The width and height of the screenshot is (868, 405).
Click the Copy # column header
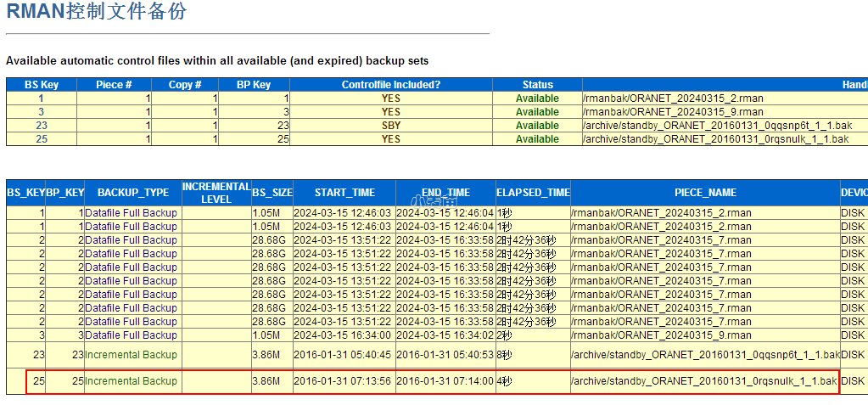pyautogui.click(x=185, y=85)
